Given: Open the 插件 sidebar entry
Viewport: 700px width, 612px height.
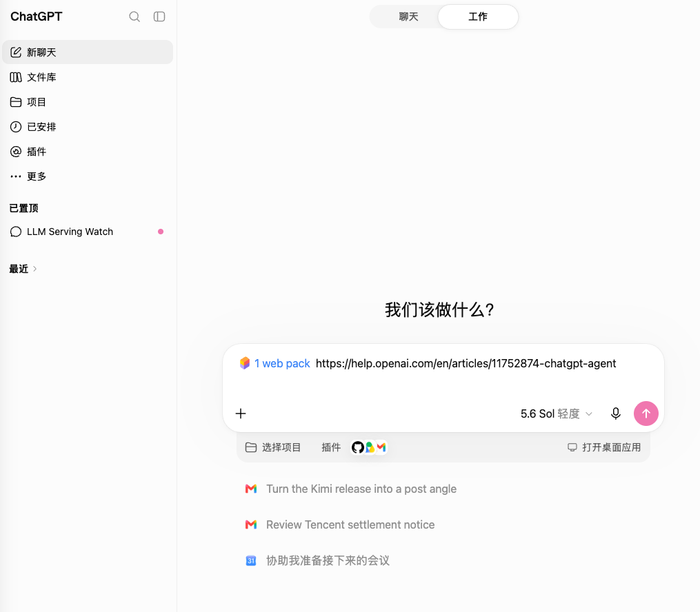Looking at the screenshot, I should click(x=88, y=152).
